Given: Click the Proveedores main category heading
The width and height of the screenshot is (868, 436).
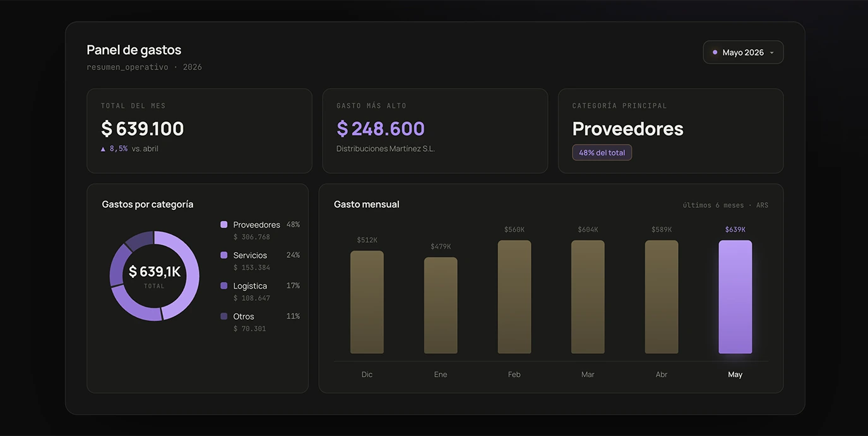Looking at the screenshot, I should click(628, 128).
